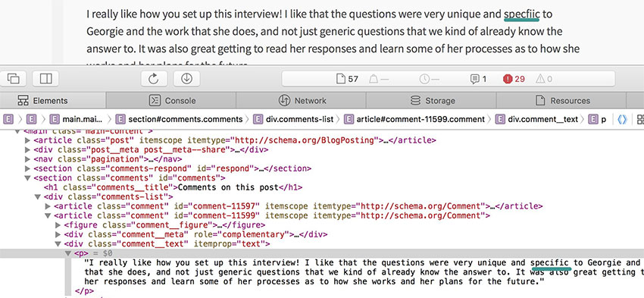Expand the div comment__meta node

pyautogui.click(x=58, y=235)
